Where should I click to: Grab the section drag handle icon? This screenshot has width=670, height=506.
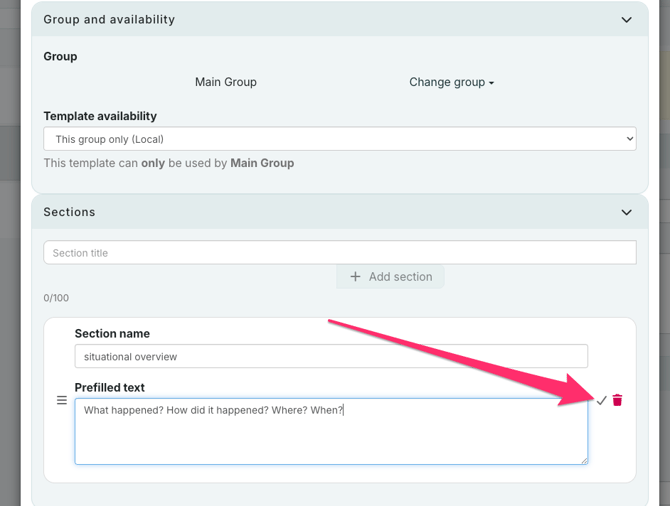click(61, 400)
